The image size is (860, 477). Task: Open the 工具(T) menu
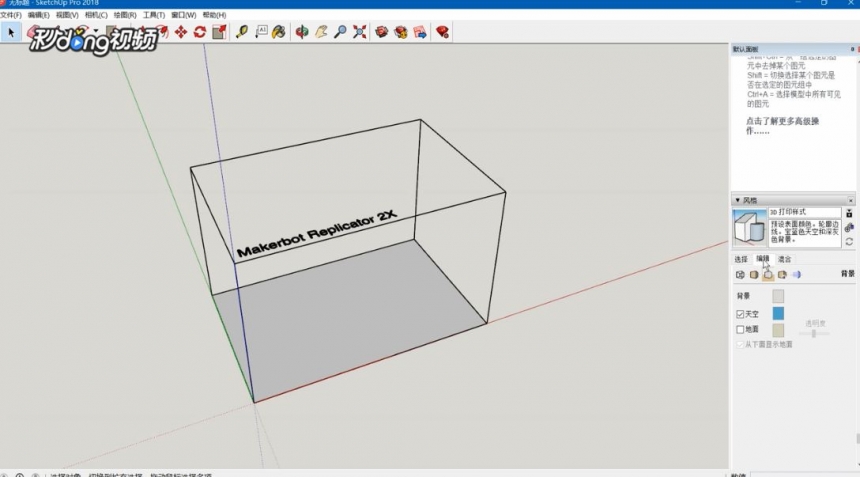click(x=154, y=15)
